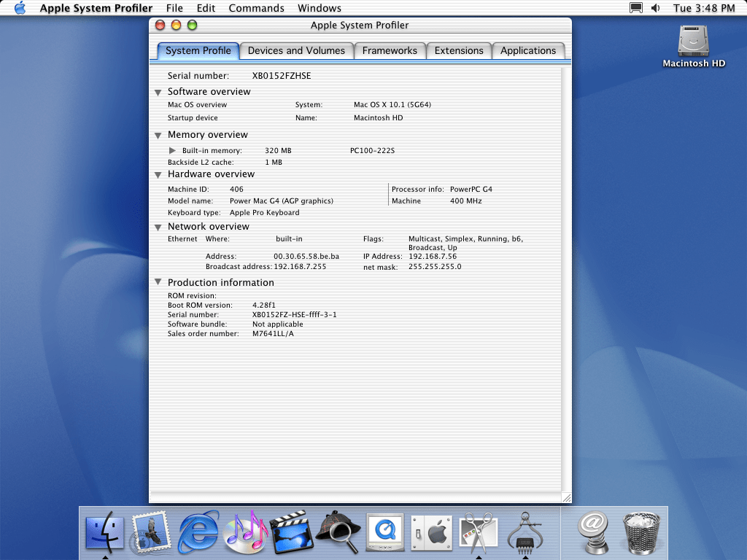Open Macintosh HD desktop drive icon
This screenshot has width=747, height=560.
click(x=693, y=45)
